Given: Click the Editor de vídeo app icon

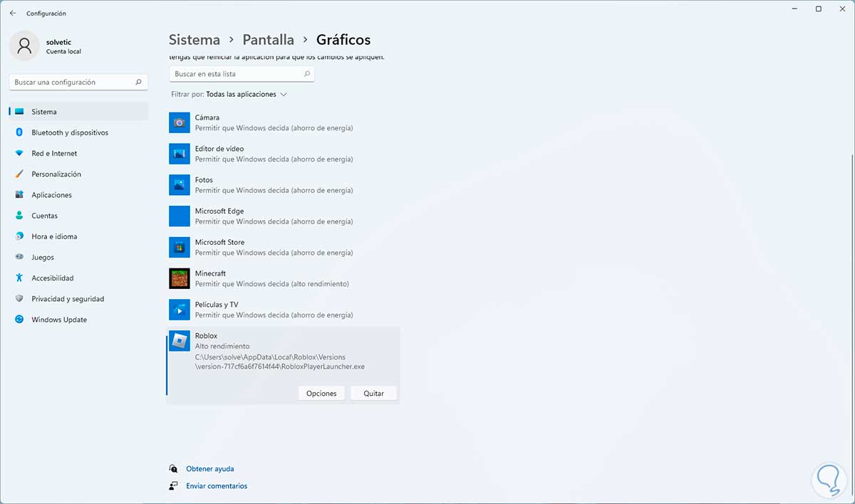Looking at the screenshot, I should [180, 154].
